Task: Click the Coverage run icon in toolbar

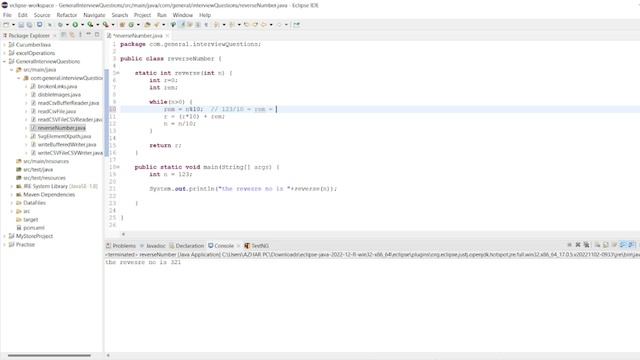Action: pyautogui.click(x=90, y=24)
